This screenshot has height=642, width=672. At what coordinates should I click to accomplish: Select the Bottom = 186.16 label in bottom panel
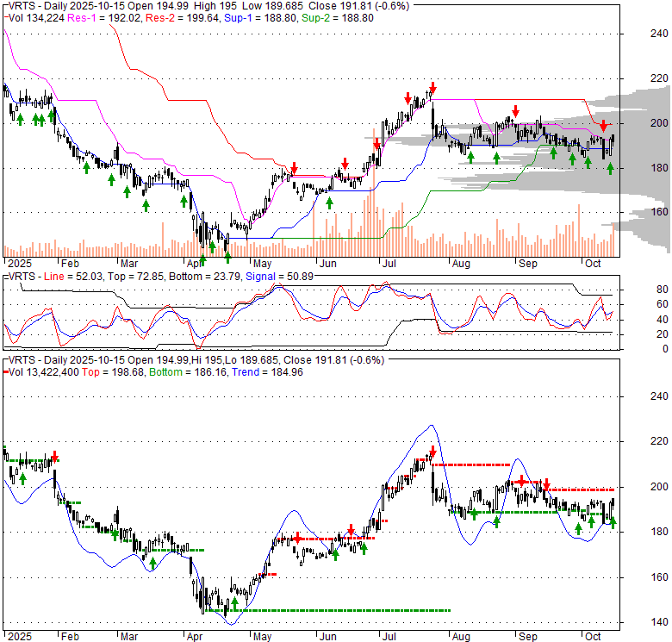click(x=188, y=372)
